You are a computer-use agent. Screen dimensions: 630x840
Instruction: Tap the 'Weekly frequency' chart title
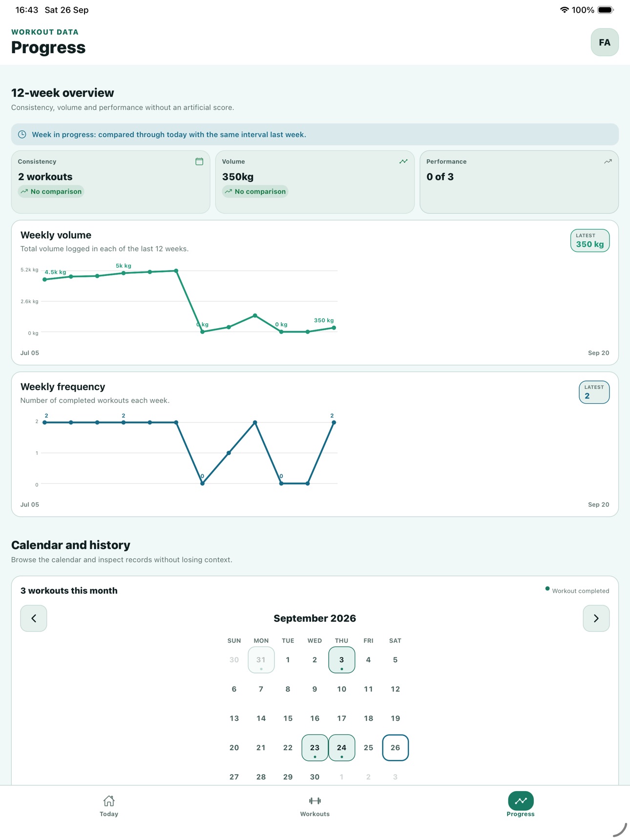point(63,387)
